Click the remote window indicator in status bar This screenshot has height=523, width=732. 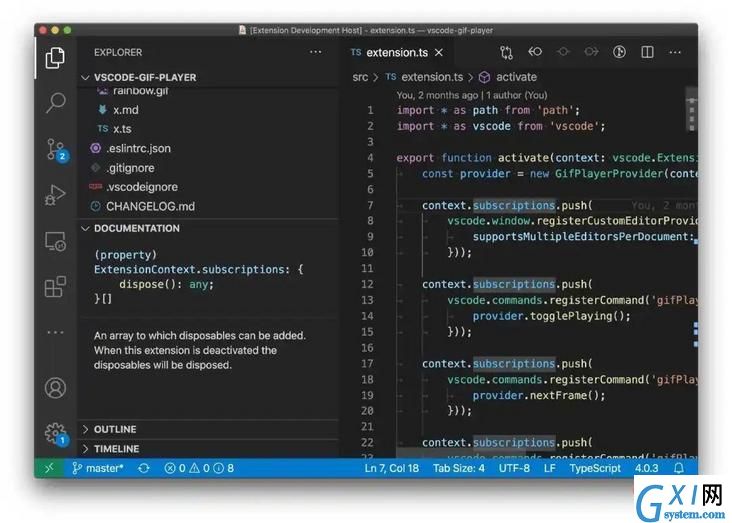point(49,468)
